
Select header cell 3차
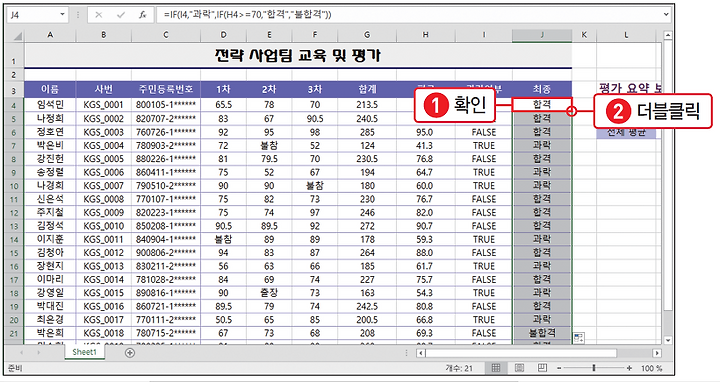315,89
